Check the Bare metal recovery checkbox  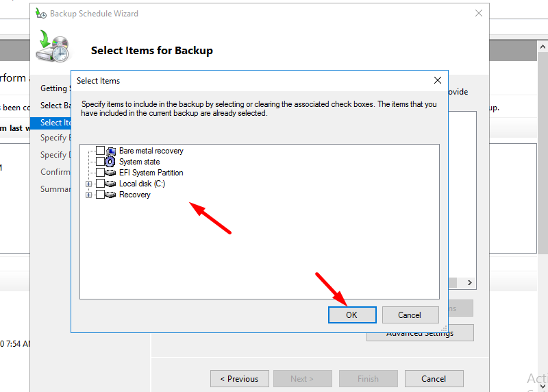point(100,151)
